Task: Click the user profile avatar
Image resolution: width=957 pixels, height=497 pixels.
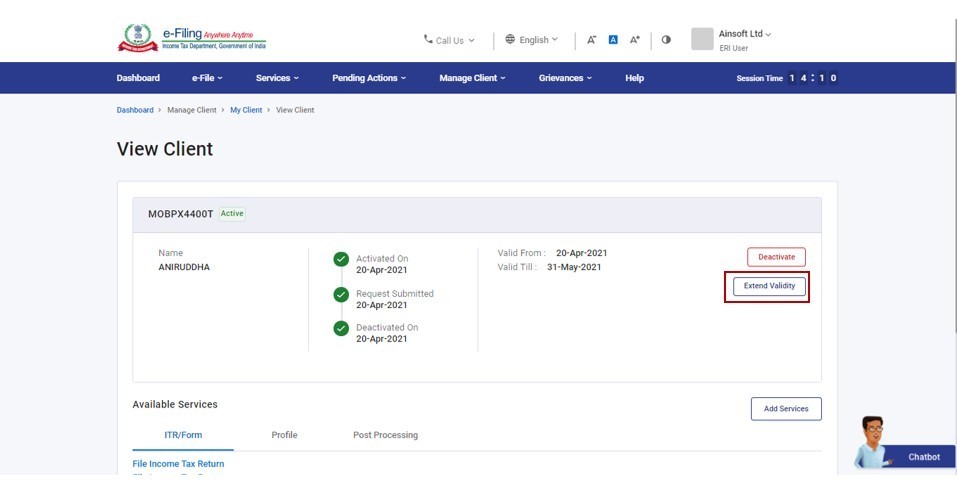Action: tap(702, 39)
